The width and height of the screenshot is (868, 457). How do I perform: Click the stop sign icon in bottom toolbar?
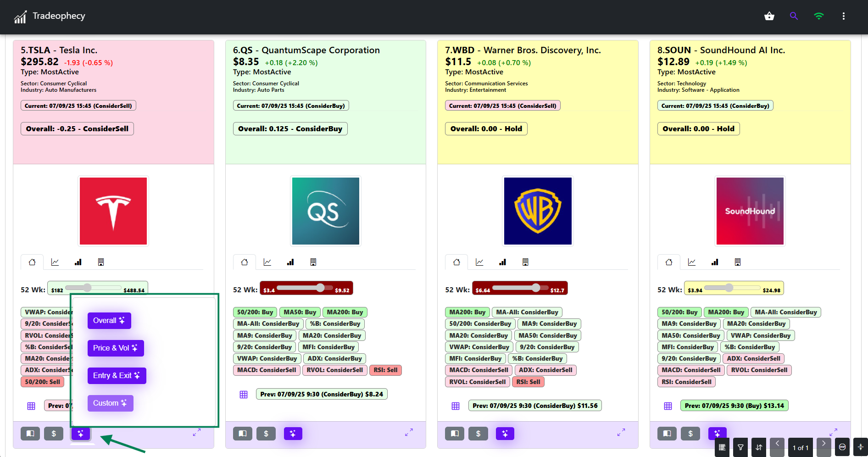point(842,447)
